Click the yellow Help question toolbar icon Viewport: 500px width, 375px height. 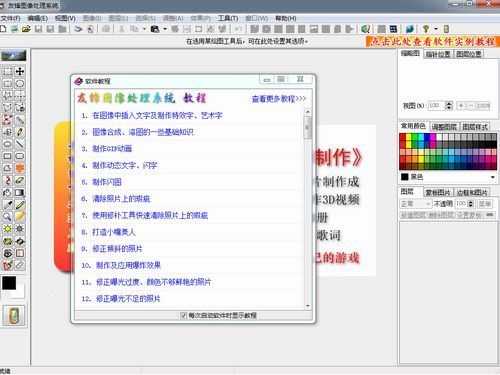(426, 29)
